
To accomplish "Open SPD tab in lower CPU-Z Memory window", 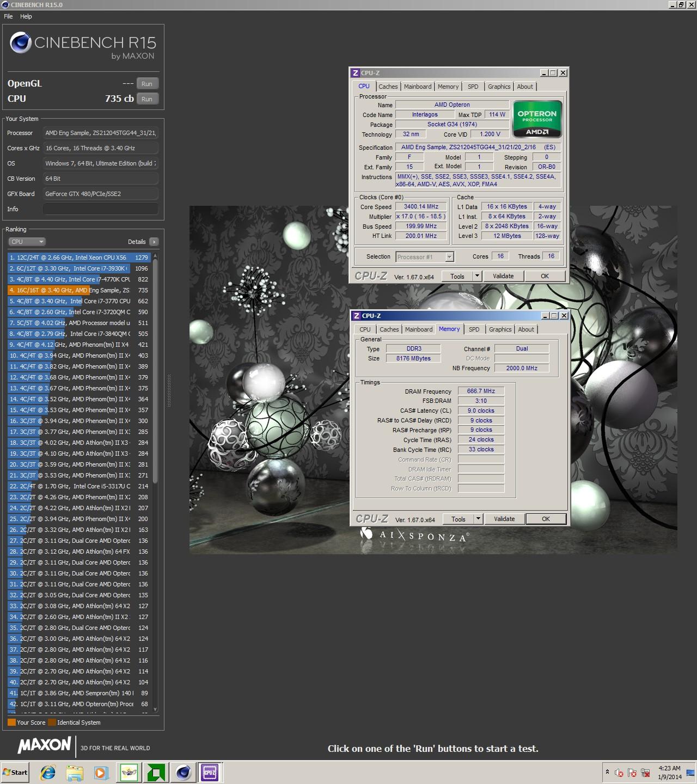I will [474, 329].
